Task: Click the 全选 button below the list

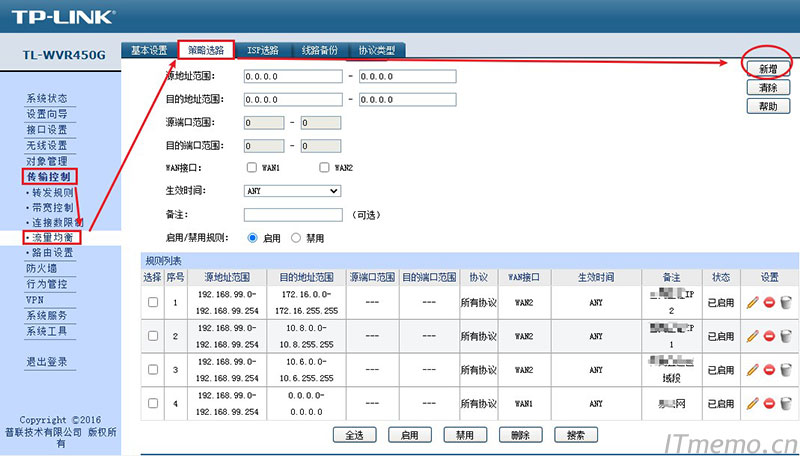Action: click(x=355, y=435)
